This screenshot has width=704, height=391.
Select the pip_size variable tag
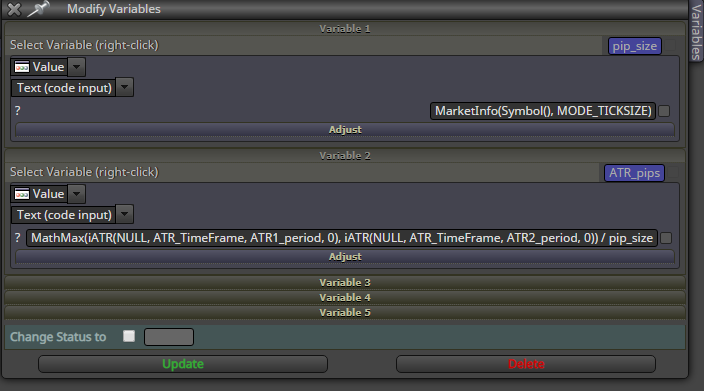pyautogui.click(x=634, y=46)
